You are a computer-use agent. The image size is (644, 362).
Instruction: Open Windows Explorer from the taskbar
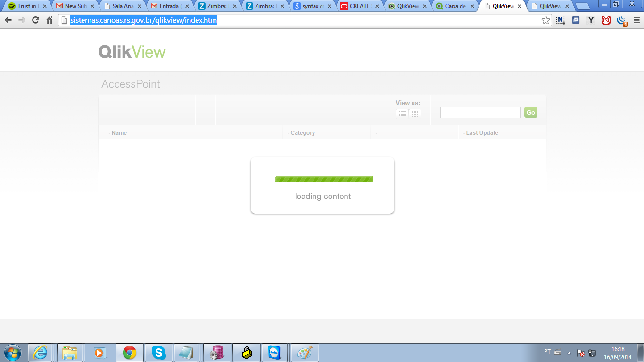(70, 353)
